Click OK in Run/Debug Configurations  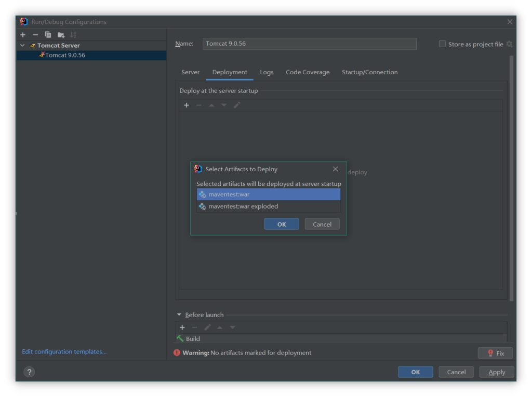(416, 372)
